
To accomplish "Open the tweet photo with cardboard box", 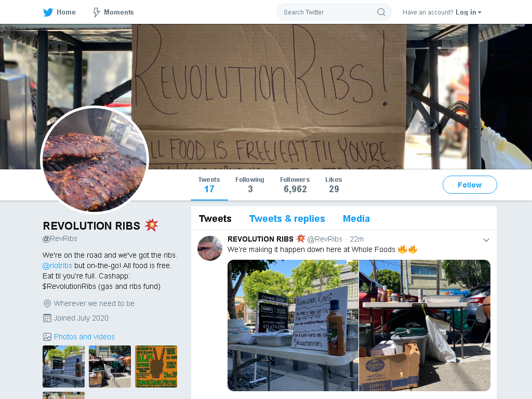I will click(424, 325).
